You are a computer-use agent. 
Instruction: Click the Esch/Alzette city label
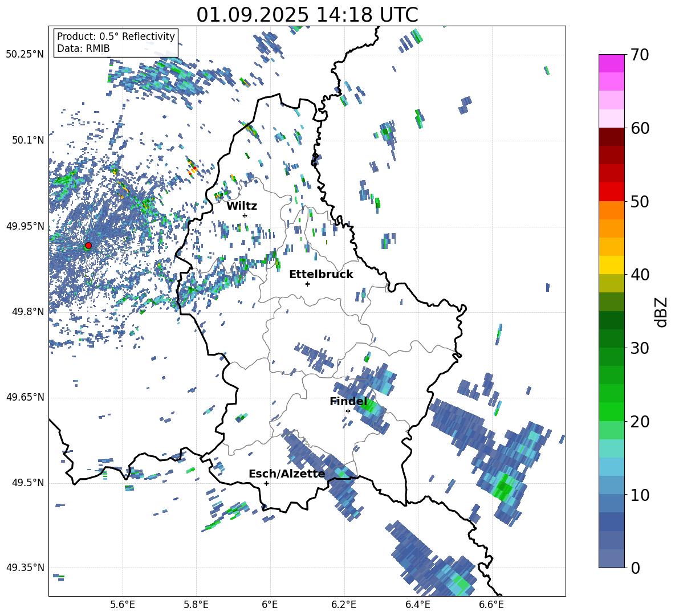pyautogui.click(x=287, y=474)
